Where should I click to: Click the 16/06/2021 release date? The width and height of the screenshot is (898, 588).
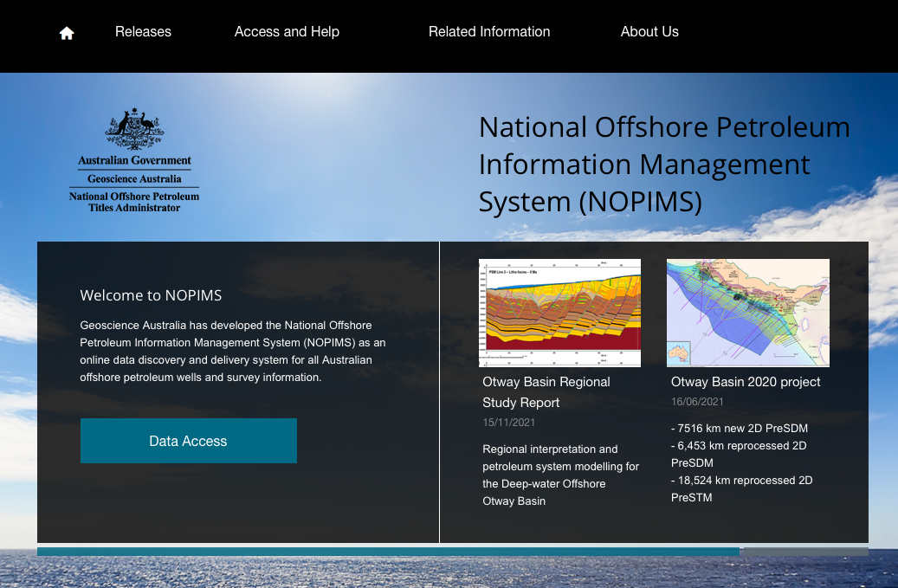coord(696,402)
